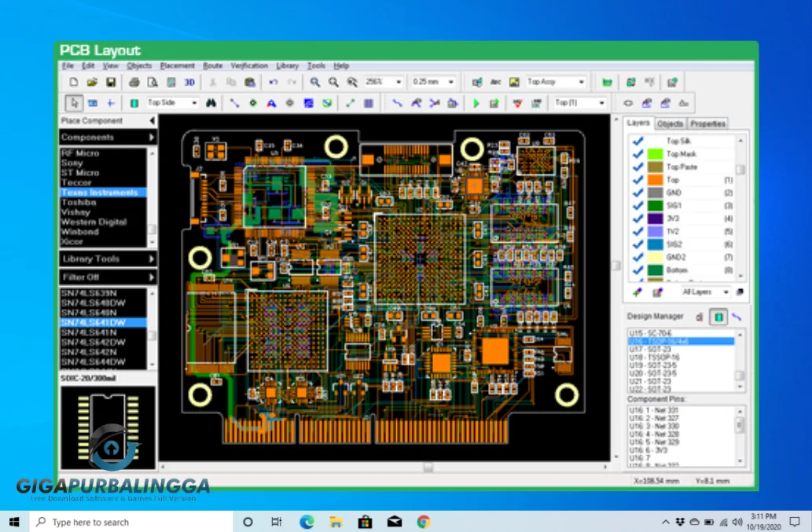The width and height of the screenshot is (812, 532).
Task: Switch to the Properties tab
Action: [707, 123]
